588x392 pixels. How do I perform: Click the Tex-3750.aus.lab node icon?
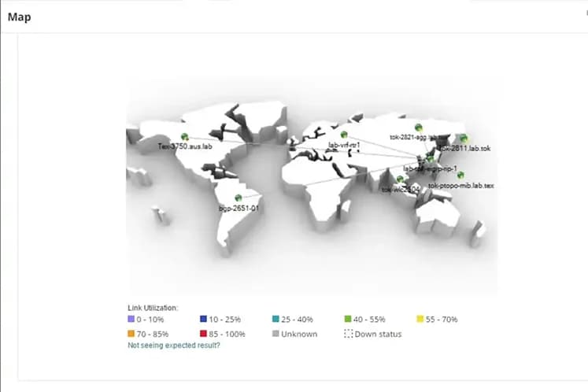tap(184, 137)
